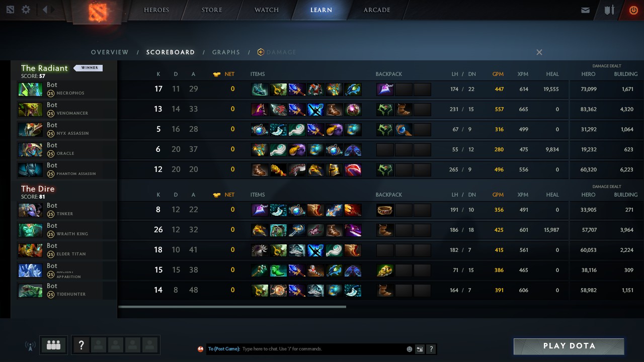Go to the Arcade tab

click(x=377, y=10)
